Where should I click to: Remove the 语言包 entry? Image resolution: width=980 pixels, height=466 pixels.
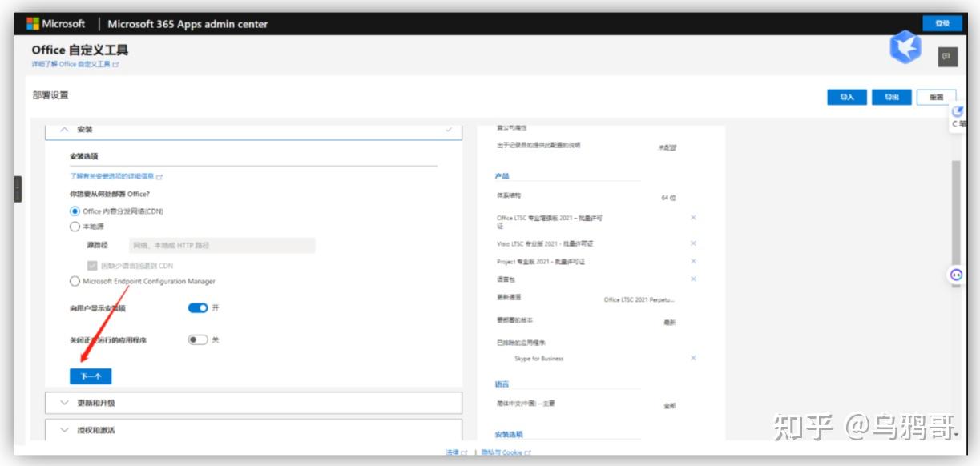[693, 279]
